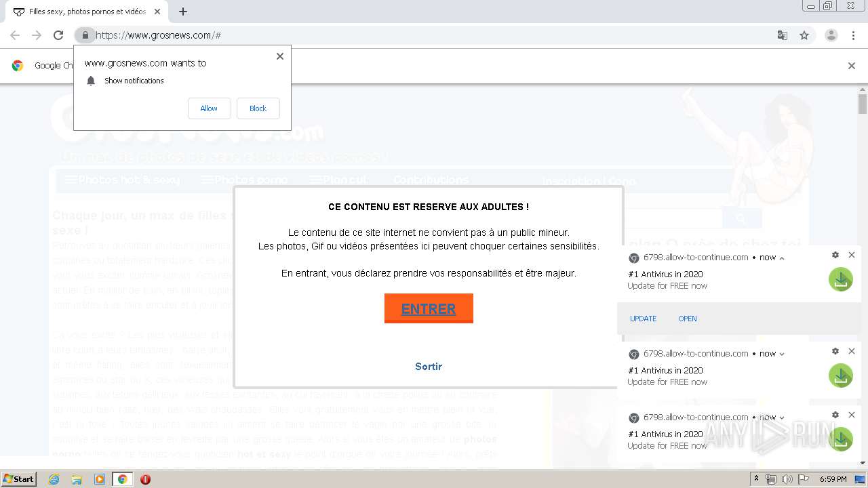
Task: Expand the bottom notification using its caret
Action: (782, 418)
